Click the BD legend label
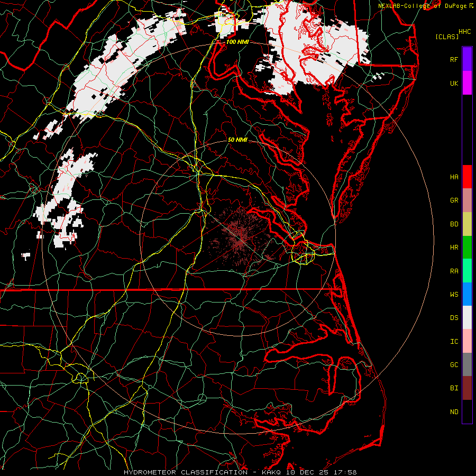 [454, 224]
